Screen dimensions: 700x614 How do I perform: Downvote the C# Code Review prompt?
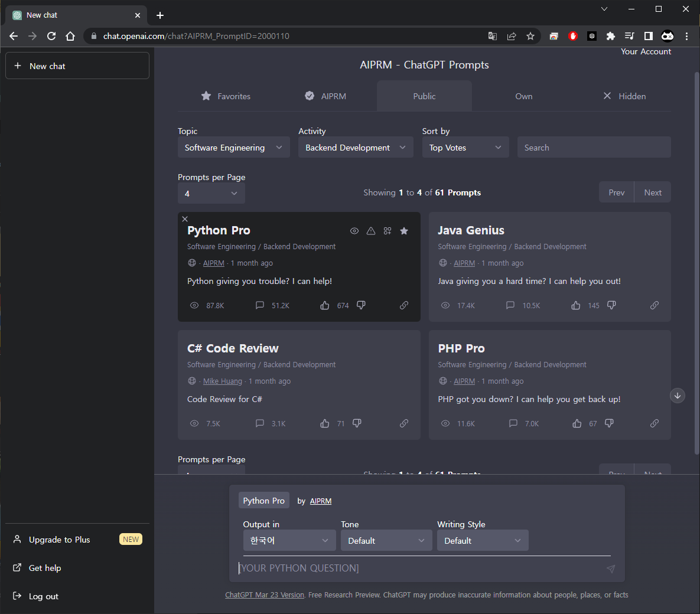click(x=357, y=423)
